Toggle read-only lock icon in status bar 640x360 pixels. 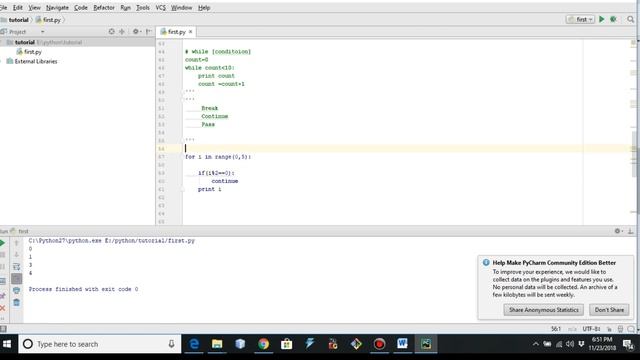[609, 329]
